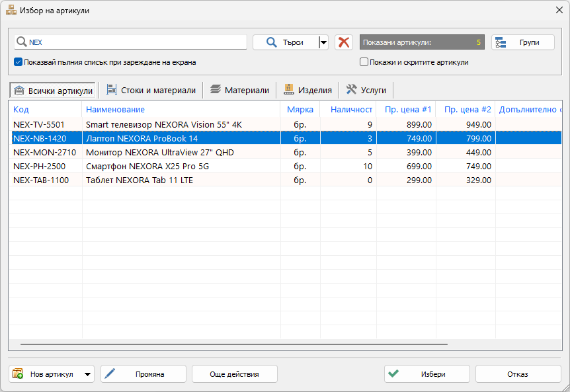This screenshot has height=392, width=570.
Task: Select row NEX-TV-5501
Action: (286, 125)
